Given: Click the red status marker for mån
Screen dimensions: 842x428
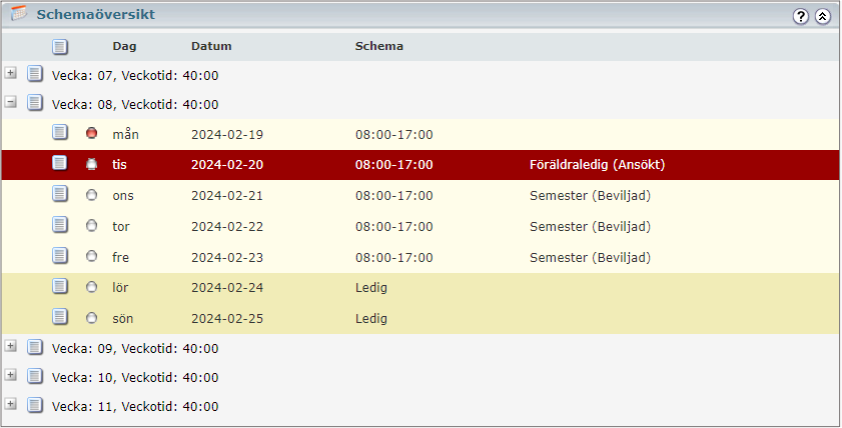Looking at the screenshot, I should point(92,133).
